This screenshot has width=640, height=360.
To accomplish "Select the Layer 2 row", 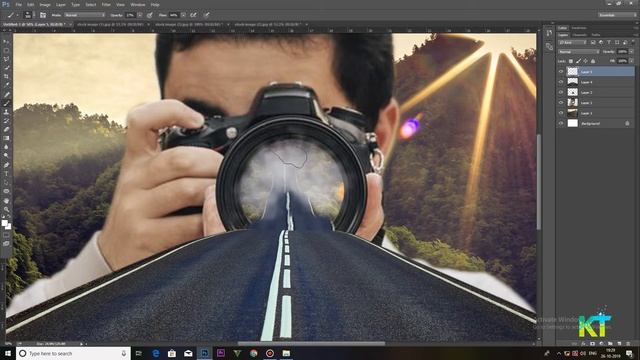I will click(x=596, y=92).
